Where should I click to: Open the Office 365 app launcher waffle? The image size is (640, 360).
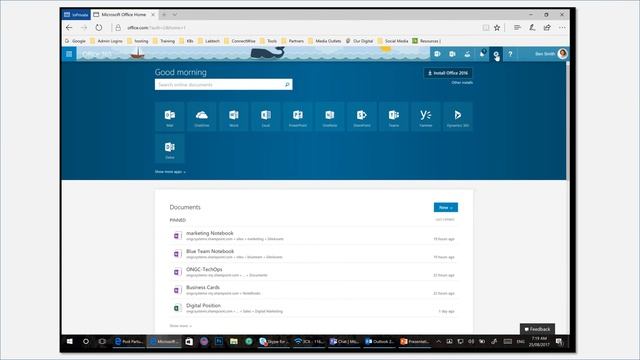click(69, 54)
